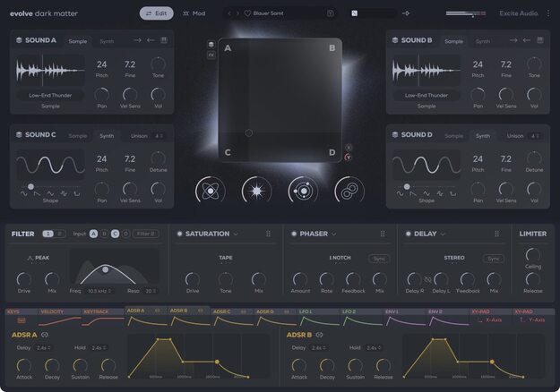
Task: Toggle filter input D
Action: click(x=125, y=234)
